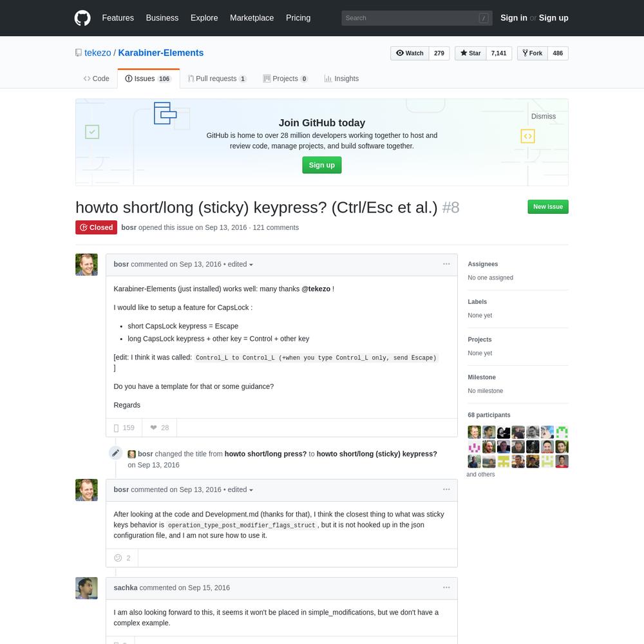This screenshot has height=644, width=644.
Task: Click the Sign up link in header
Action: click(x=554, y=18)
